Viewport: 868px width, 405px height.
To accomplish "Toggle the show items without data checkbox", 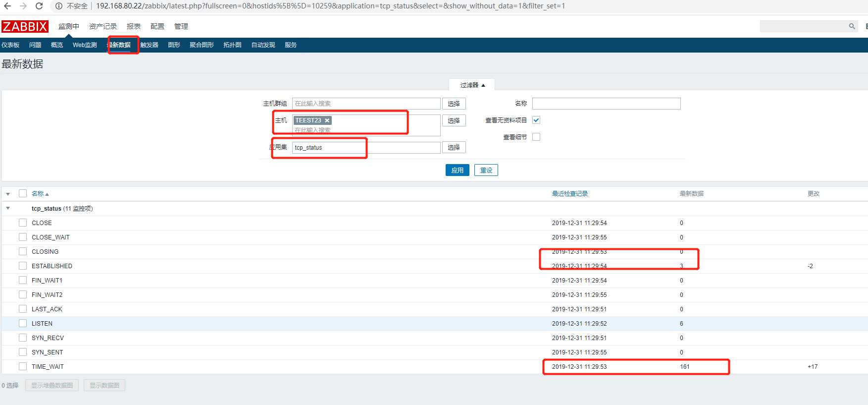I will (536, 120).
